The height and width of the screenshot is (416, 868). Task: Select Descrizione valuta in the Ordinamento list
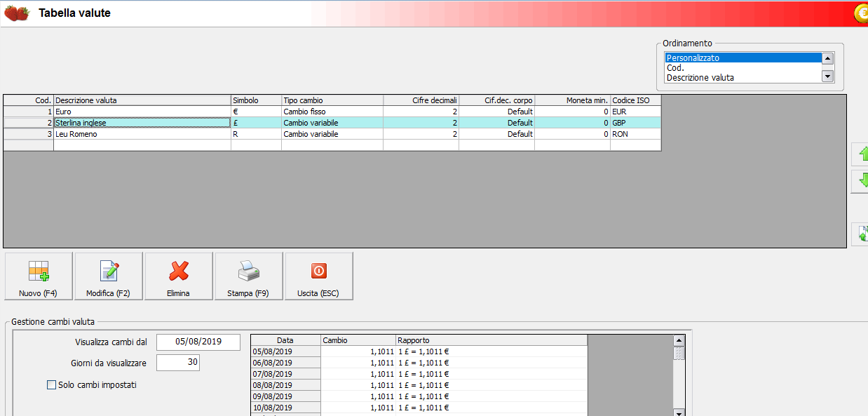tap(742, 78)
